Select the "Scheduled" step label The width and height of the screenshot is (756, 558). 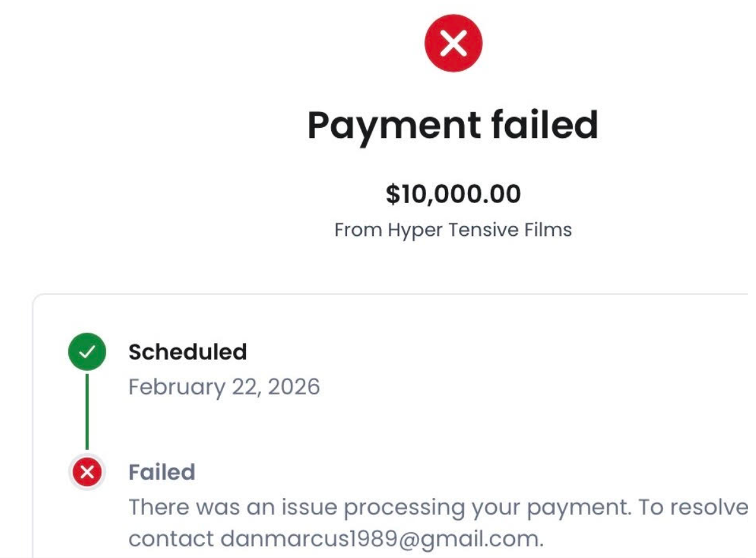tap(188, 352)
